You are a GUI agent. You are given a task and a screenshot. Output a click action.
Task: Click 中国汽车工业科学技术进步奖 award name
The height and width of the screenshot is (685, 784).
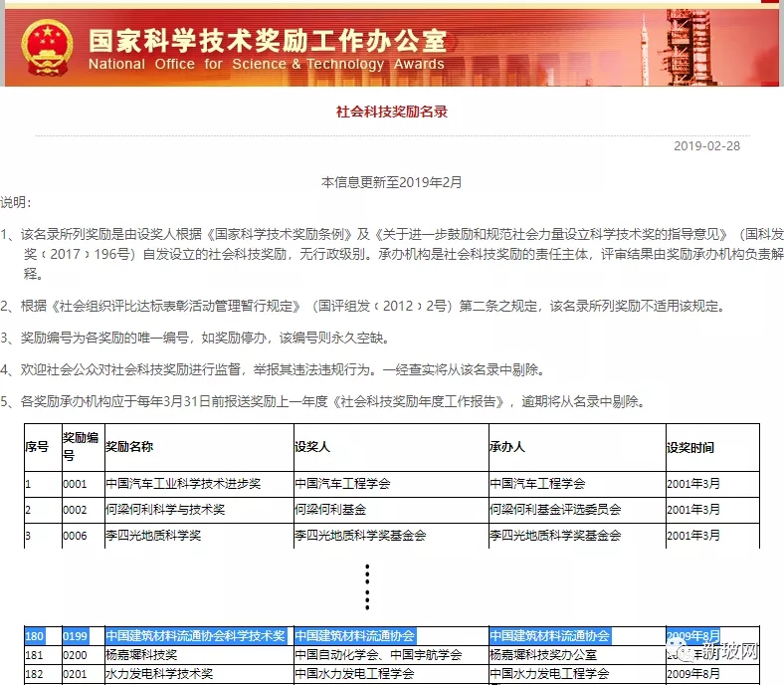point(183,484)
